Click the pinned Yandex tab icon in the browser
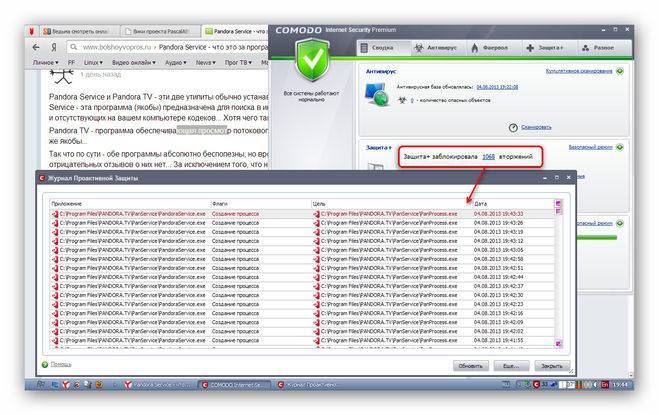659x415 pixels. pos(32,32)
